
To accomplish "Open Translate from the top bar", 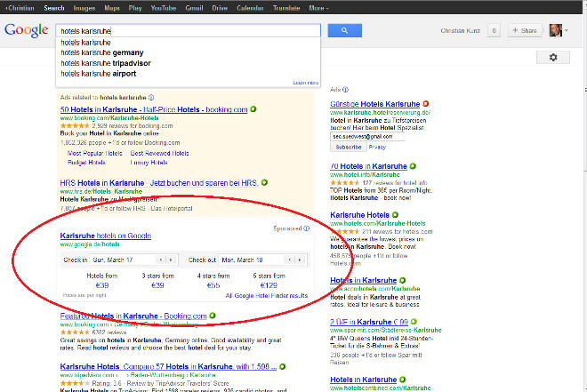I will click(x=286, y=8).
